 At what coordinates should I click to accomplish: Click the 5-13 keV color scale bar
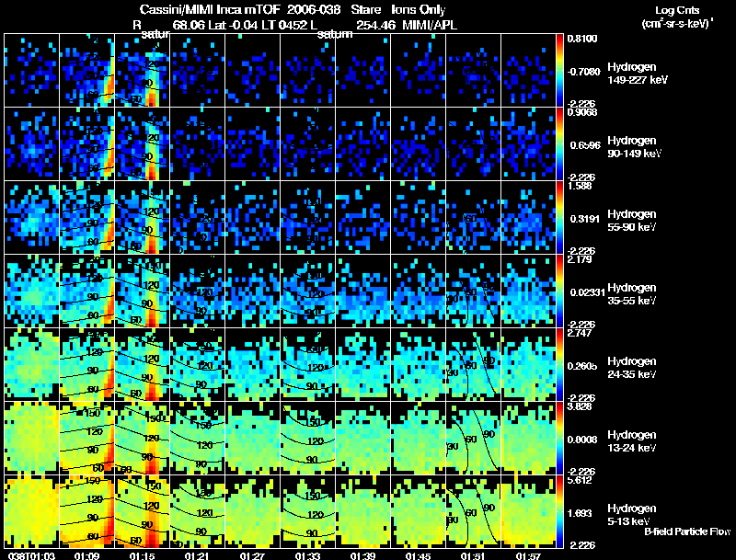[x=559, y=511]
